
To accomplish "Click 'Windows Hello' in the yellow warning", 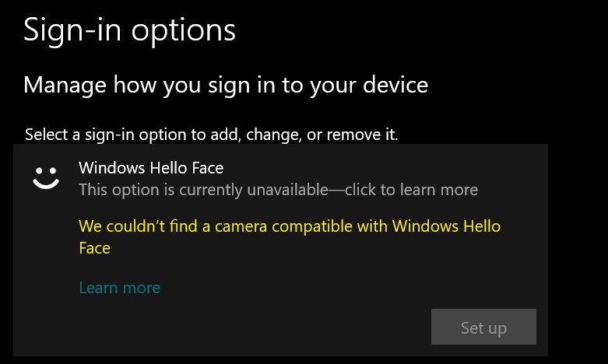I will (x=446, y=226).
